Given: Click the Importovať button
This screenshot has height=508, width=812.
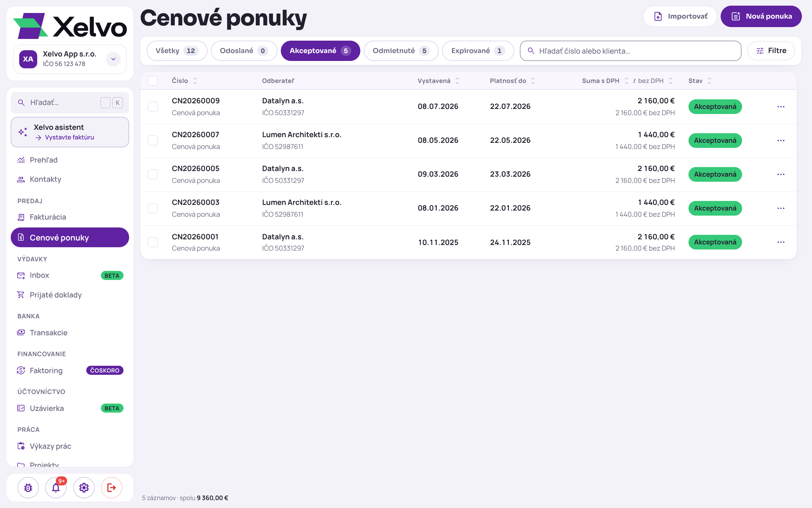Looking at the screenshot, I should [680, 16].
